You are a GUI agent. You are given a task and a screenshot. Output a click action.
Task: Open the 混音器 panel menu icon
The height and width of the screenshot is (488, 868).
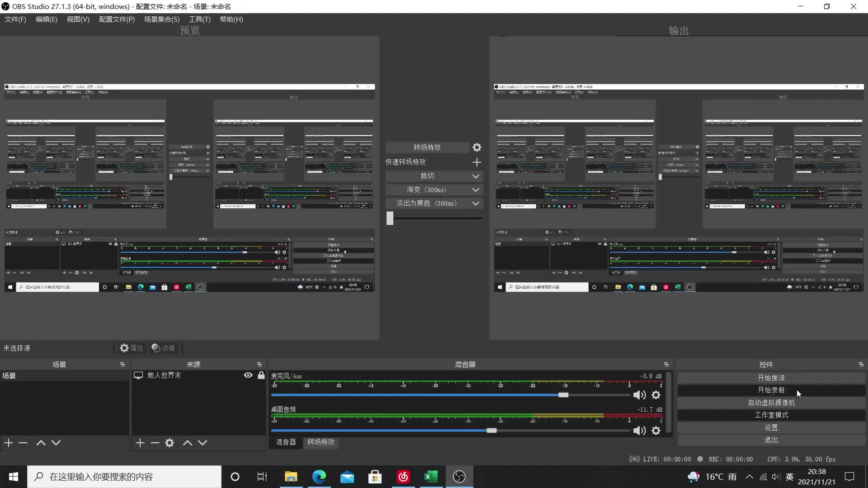[x=666, y=365]
